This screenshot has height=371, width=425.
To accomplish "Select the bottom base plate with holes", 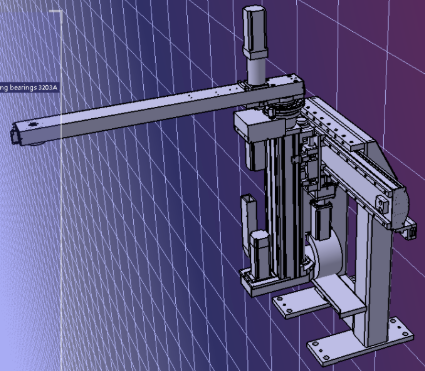I will [x=360, y=342].
